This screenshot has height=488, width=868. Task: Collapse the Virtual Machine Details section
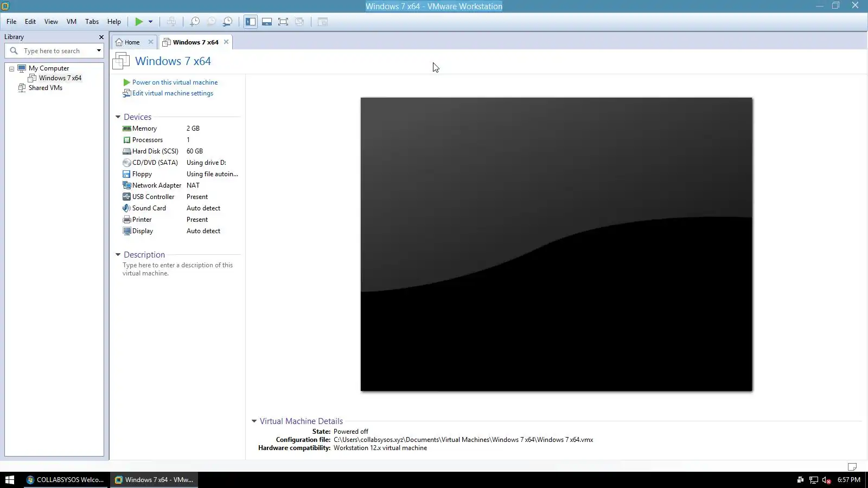(254, 421)
